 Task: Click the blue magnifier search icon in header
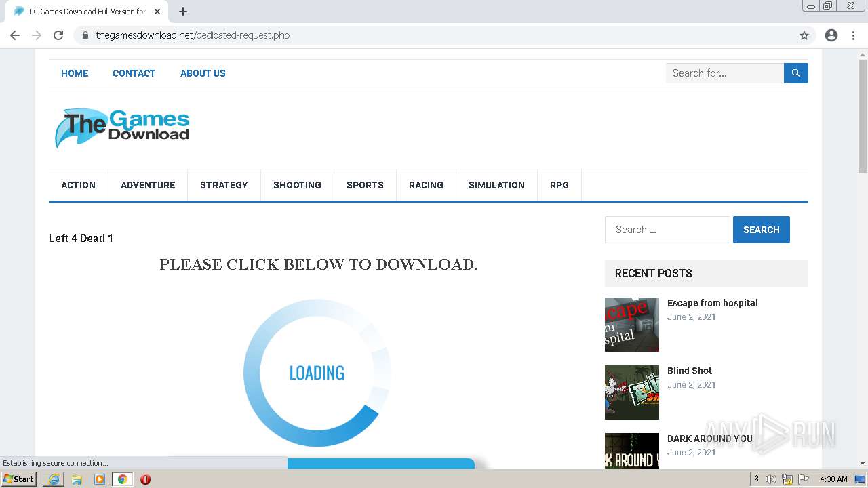(796, 73)
